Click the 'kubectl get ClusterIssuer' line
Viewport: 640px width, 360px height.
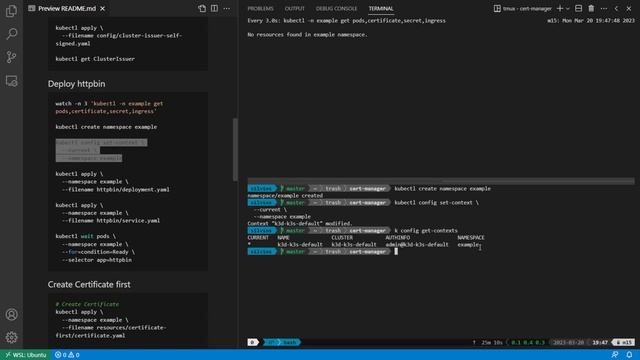tap(95, 59)
